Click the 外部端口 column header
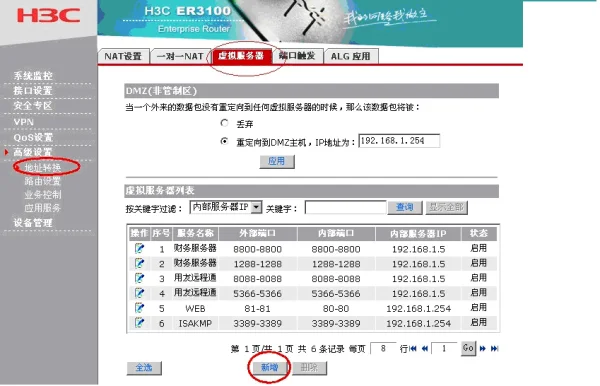 [x=258, y=233]
